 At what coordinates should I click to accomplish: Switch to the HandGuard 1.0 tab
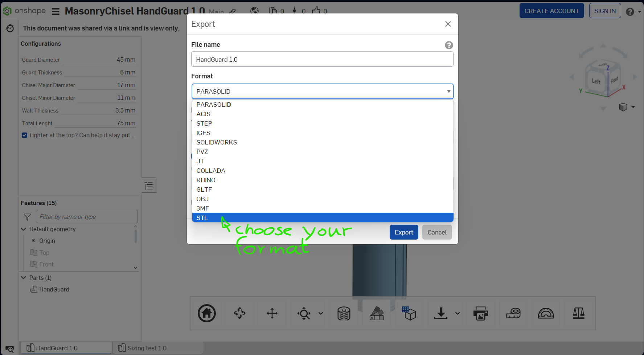click(x=66, y=348)
